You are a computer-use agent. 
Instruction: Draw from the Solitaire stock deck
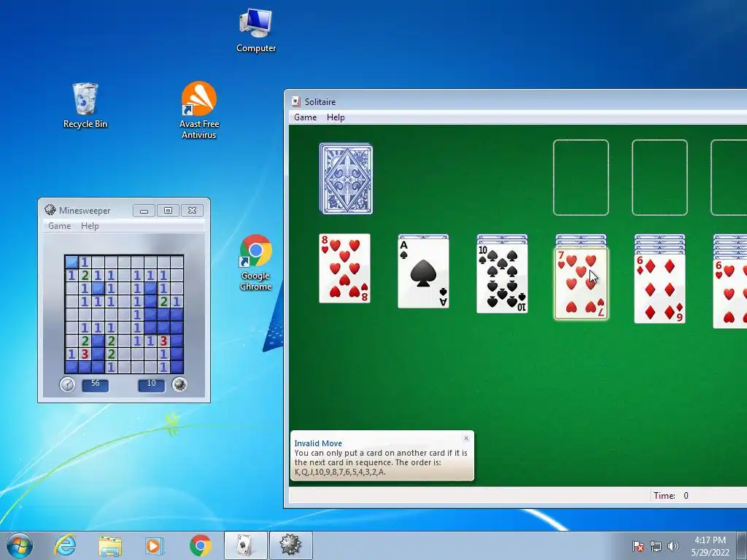346,179
